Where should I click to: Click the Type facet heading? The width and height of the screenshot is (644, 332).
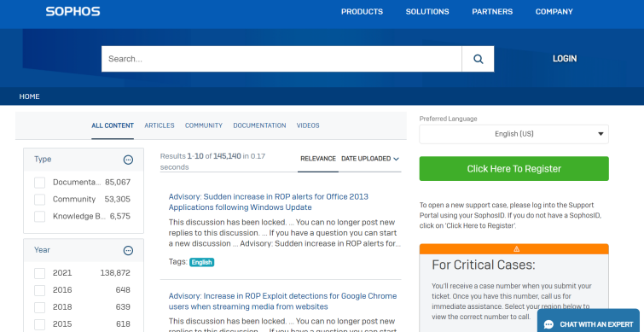43,160
